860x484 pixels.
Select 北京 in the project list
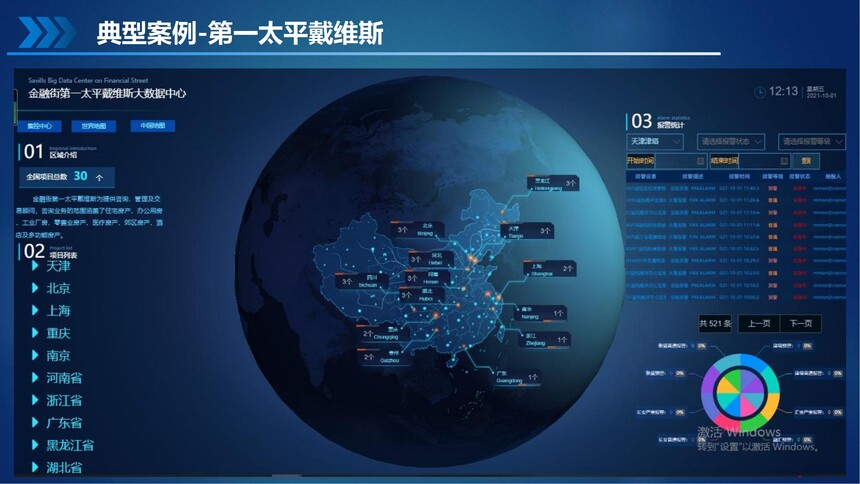[x=58, y=288]
